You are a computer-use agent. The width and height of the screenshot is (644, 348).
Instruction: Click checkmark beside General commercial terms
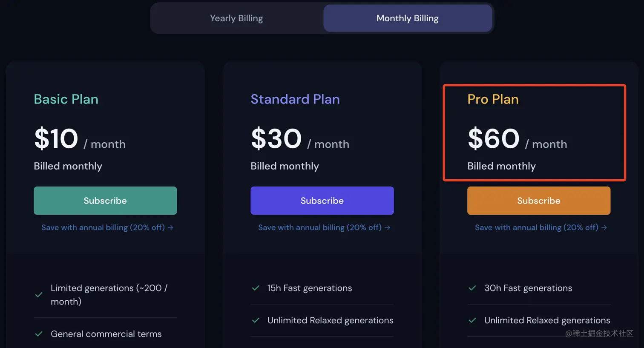(39, 334)
